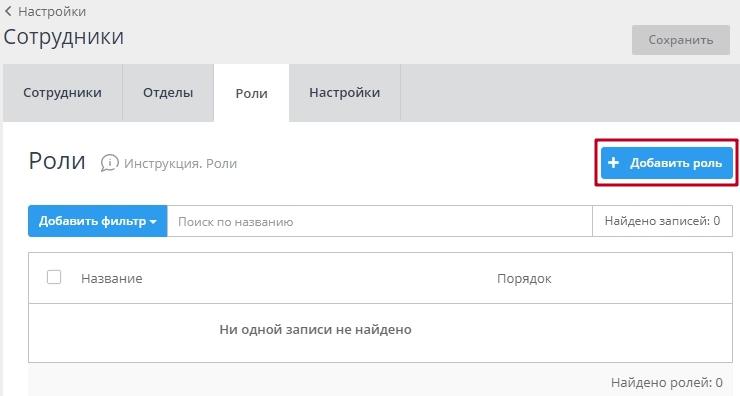Click the Сотрудники page heading
740x396 pixels.
click(x=64, y=37)
